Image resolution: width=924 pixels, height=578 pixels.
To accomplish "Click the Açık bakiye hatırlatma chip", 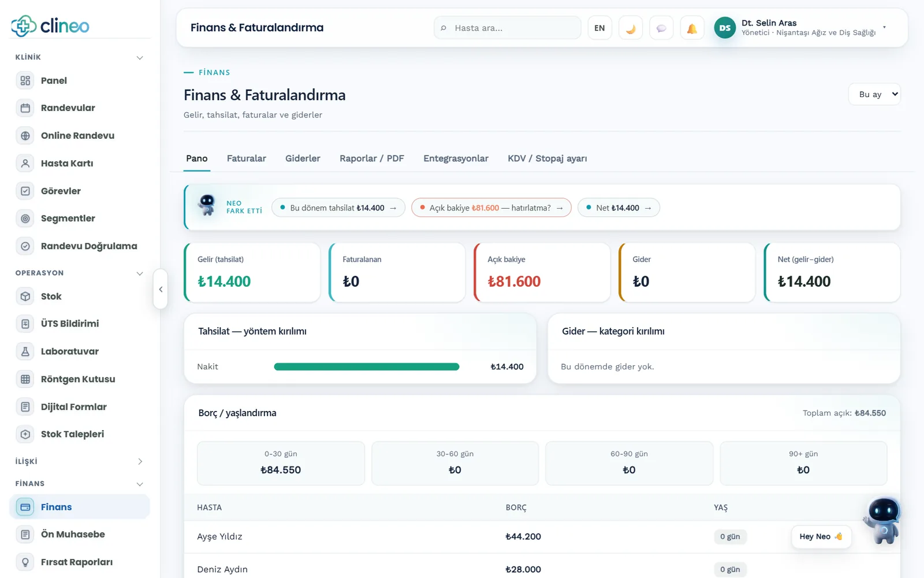I will (x=491, y=208).
